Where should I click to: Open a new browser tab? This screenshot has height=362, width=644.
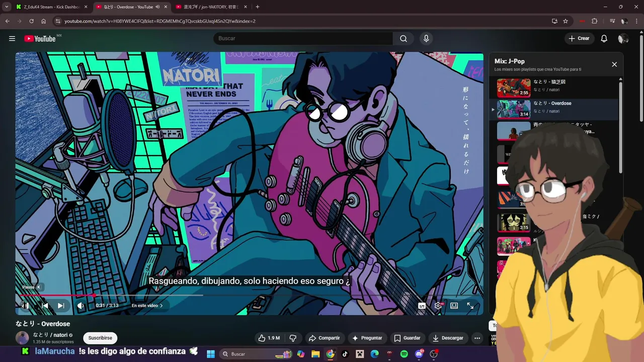pyautogui.click(x=258, y=7)
